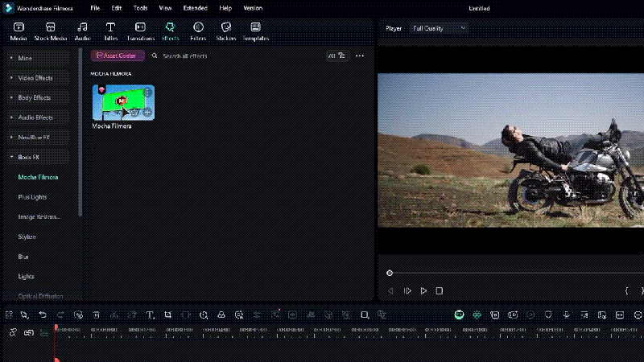
Task: Click the Redo arrow in timeline toolbar
Action: (x=60, y=315)
